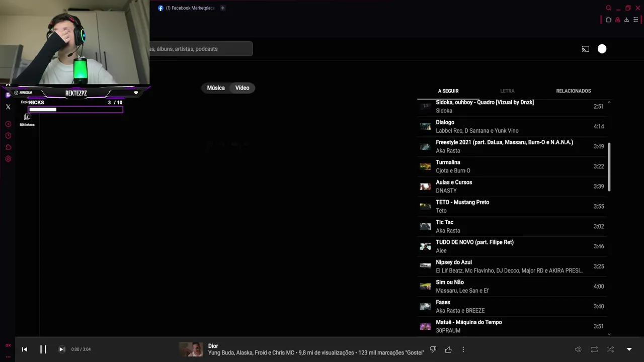This screenshot has width=644, height=362.
Task: Click the 0:00 / 3:04 time display
Action: click(81, 349)
